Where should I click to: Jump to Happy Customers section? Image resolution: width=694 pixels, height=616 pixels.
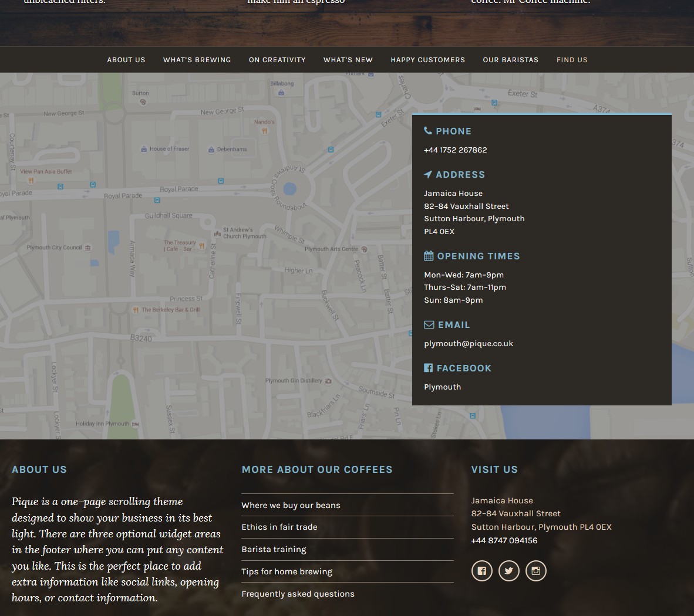[x=427, y=60]
